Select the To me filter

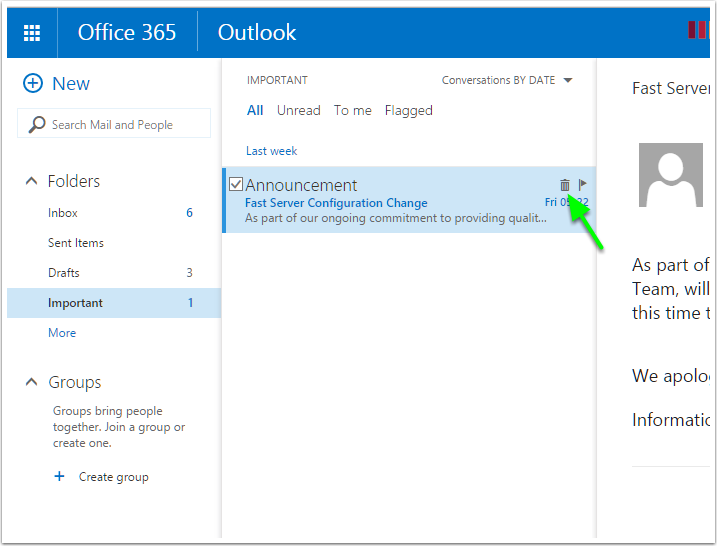point(352,111)
